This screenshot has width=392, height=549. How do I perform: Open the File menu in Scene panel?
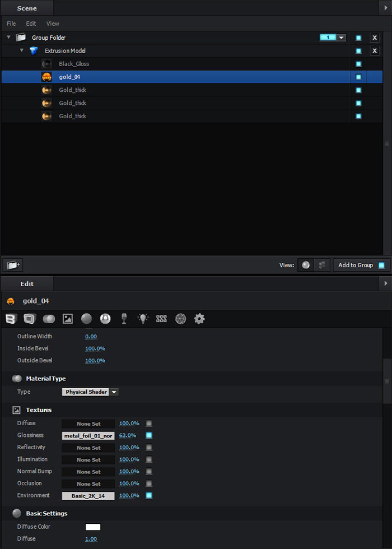[x=11, y=24]
